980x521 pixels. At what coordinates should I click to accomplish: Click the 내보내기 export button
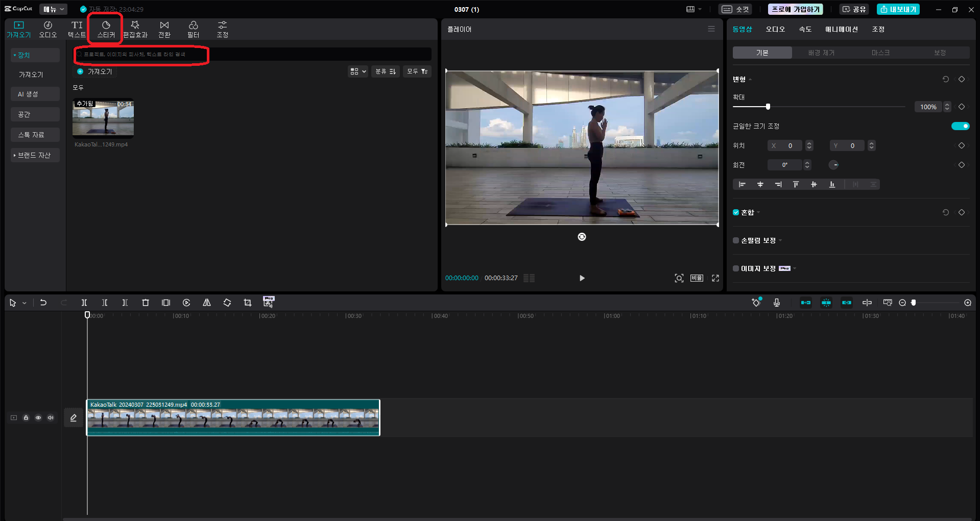[x=898, y=9]
